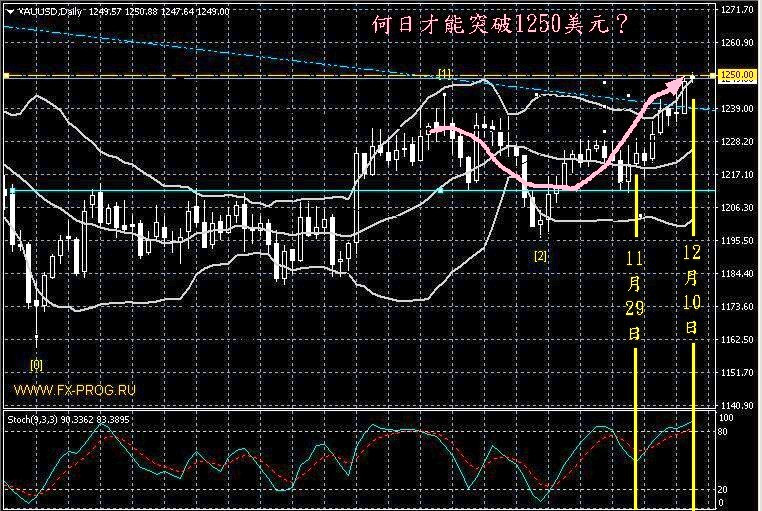Click the chart menu triangle beside XAUUSD
Viewport: 762px width, 511px height.
click(10, 12)
